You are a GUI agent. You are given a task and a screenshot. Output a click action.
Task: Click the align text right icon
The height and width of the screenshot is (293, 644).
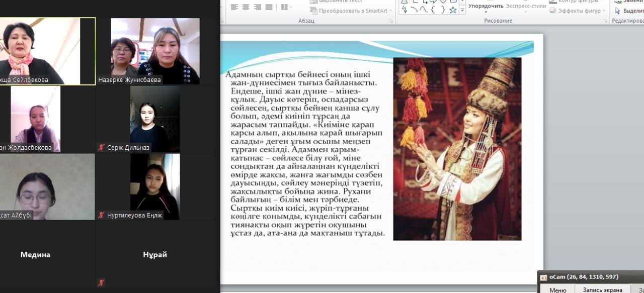(x=257, y=7)
